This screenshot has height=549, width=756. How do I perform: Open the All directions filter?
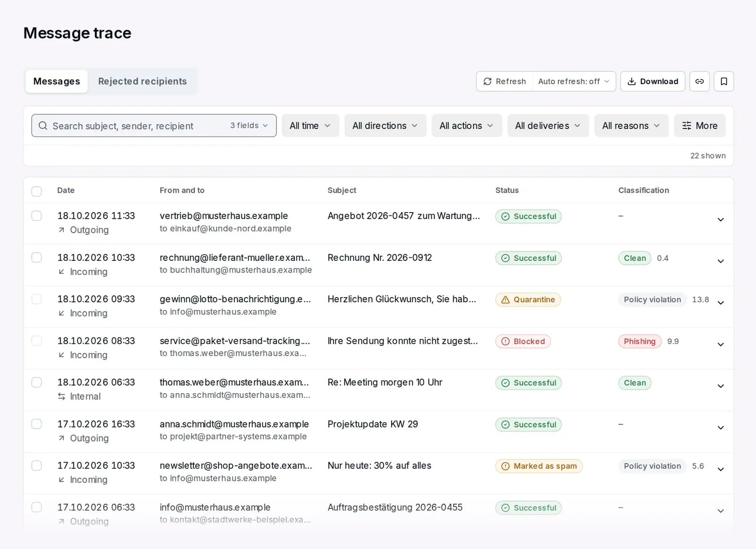[385, 126]
